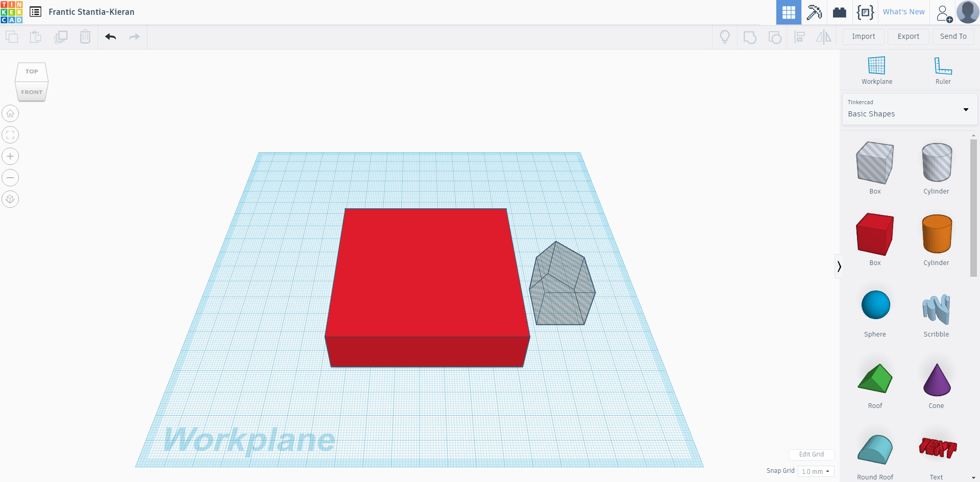
Task: Click the Fit all in view icon
Action: [10, 135]
